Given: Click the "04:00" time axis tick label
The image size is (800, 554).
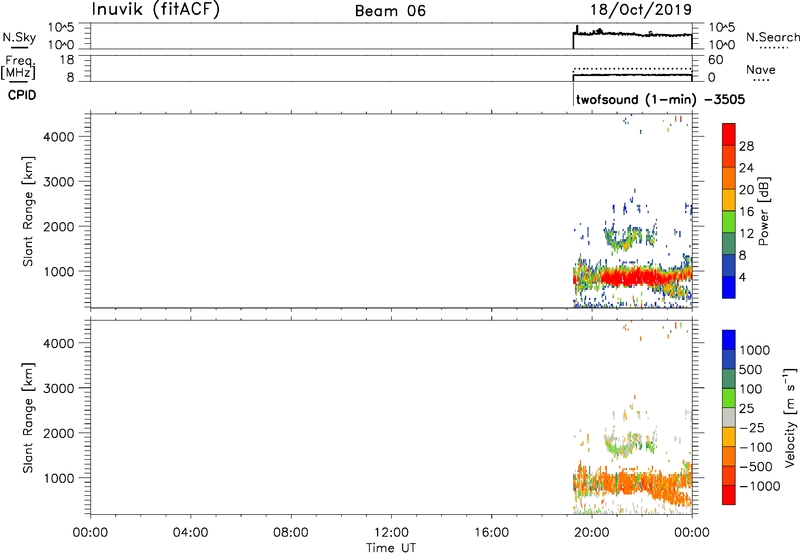Looking at the screenshot, I should [190, 533].
